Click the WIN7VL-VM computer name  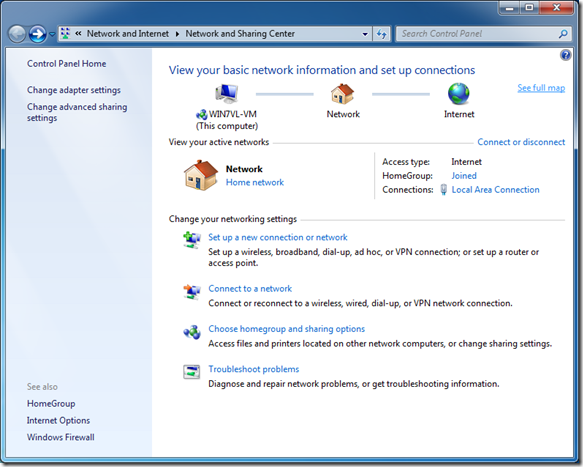232,114
